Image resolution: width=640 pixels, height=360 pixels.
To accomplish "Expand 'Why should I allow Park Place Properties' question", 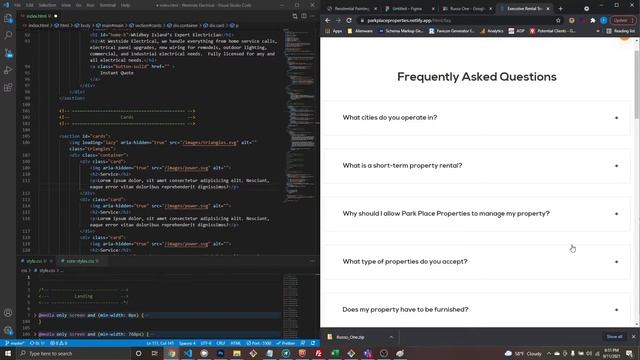I will (477, 214).
